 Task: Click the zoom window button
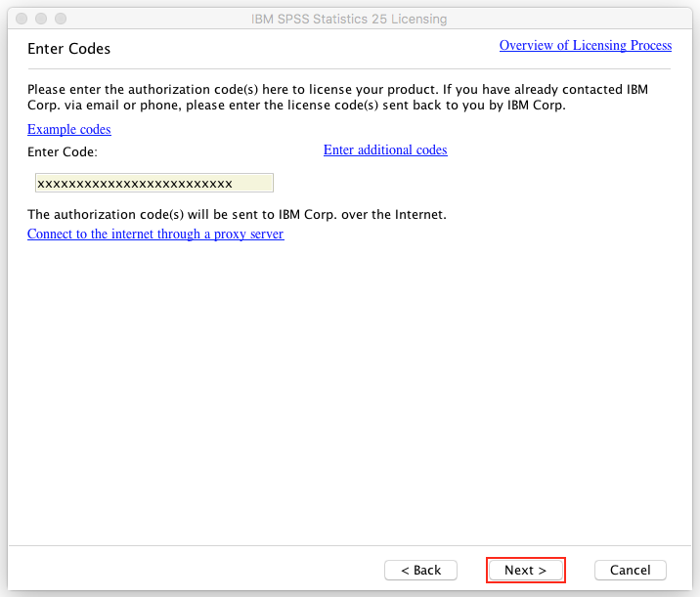coord(61,19)
